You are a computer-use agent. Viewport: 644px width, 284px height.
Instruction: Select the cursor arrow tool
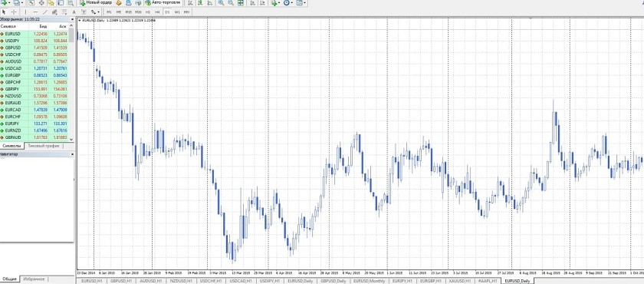click(4, 12)
